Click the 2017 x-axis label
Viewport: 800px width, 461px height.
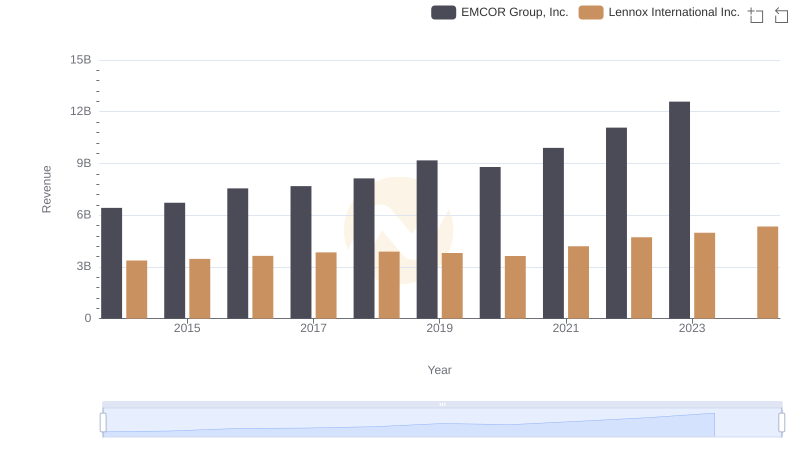pyautogui.click(x=313, y=328)
